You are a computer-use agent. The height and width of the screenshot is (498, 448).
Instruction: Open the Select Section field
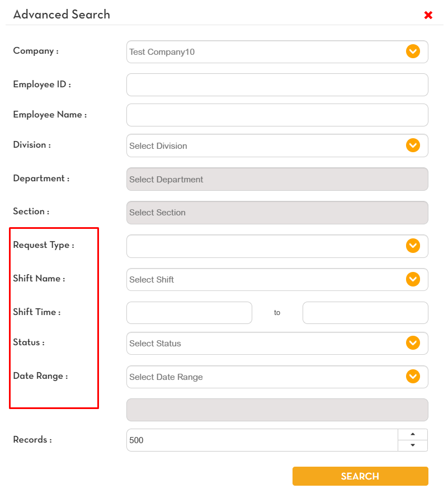coord(277,213)
